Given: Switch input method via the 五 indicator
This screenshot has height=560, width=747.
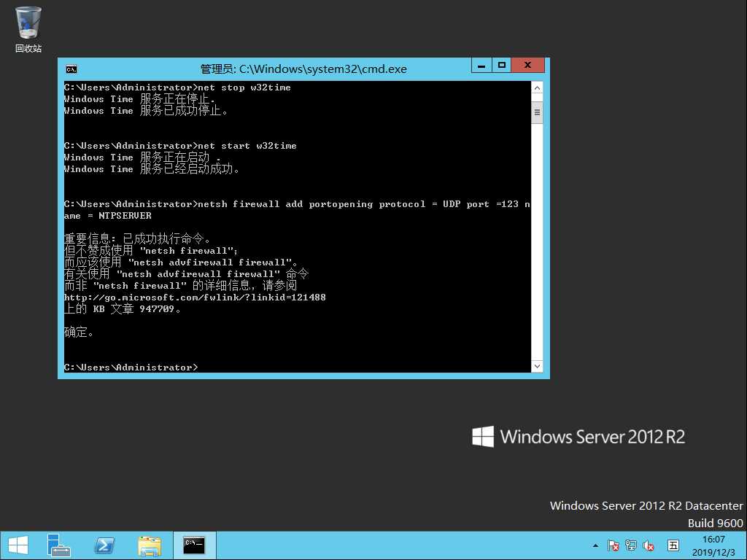Looking at the screenshot, I should (x=673, y=545).
